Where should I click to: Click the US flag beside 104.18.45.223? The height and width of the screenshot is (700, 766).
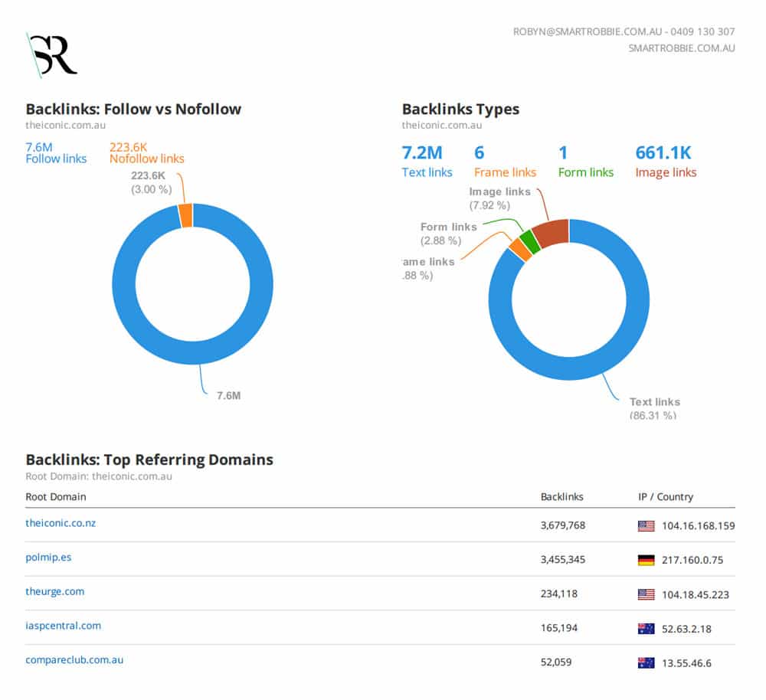[646, 594]
